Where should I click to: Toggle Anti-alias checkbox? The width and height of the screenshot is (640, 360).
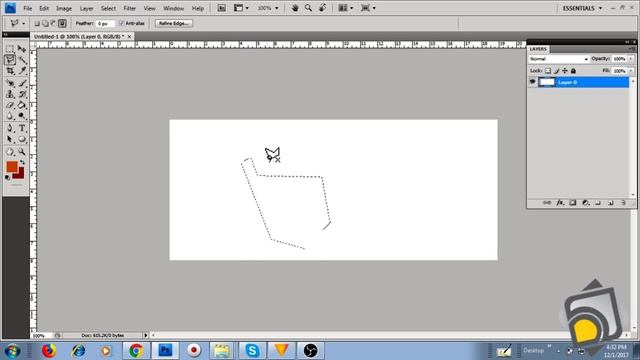(122, 24)
